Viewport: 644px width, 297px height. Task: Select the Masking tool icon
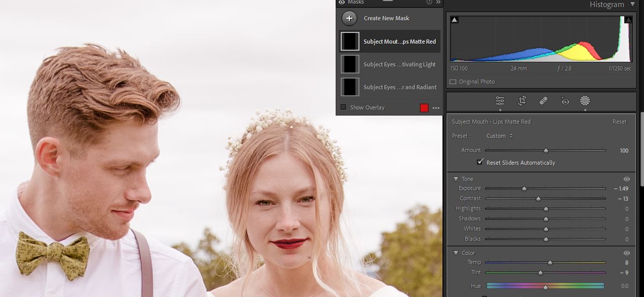585,101
